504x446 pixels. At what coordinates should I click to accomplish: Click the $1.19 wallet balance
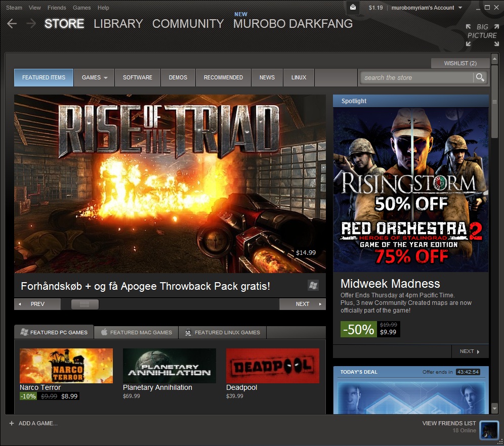tap(375, 8)
